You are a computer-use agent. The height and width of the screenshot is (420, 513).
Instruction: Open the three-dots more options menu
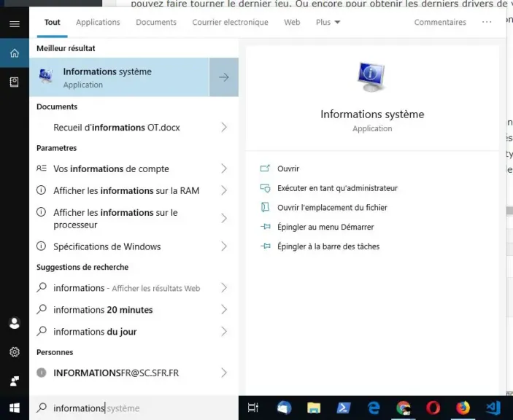(487, 22)
